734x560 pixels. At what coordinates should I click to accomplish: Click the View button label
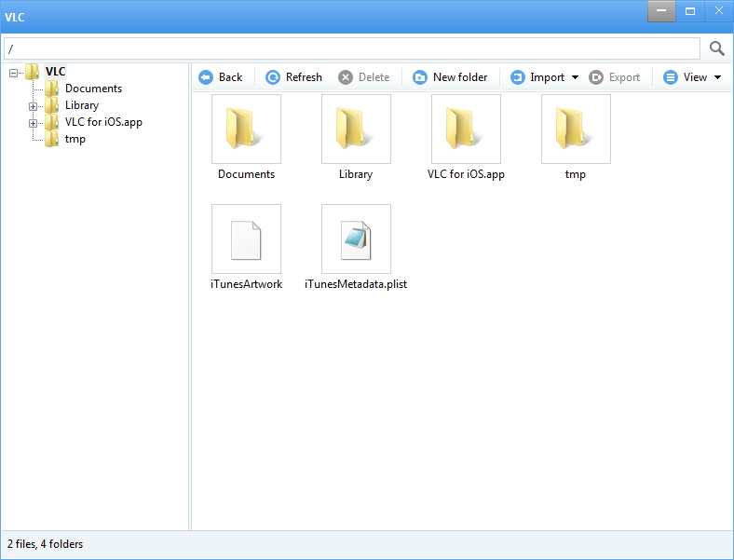pos(695,77)
